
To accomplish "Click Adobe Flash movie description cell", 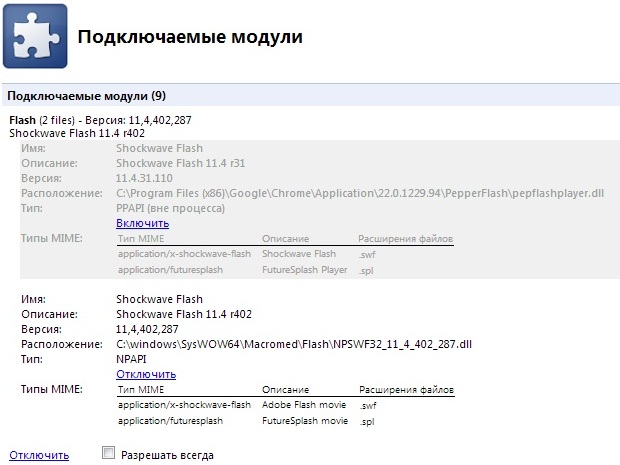I will pyautogui.click(x=304, y=405).
